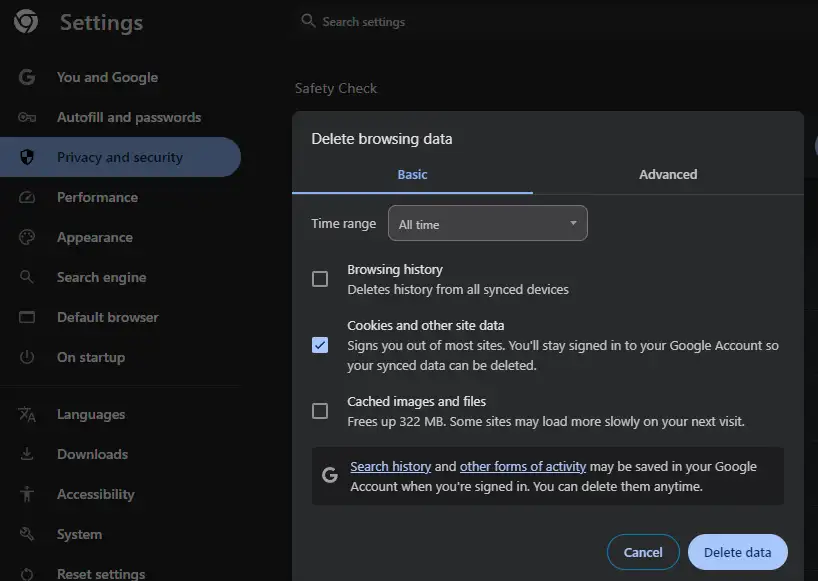818x581 pixels.
Task: Switch to the Advanced tab
Action: coord(668,174)
